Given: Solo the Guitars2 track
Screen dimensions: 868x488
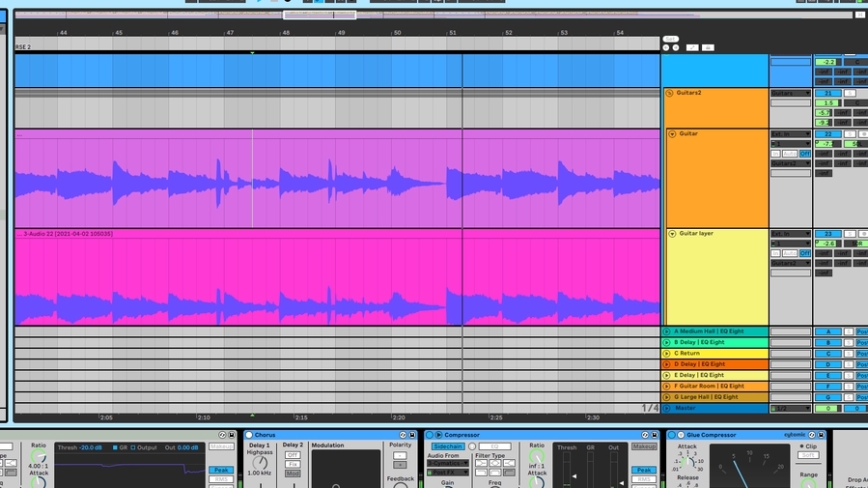Looking at the screenshot, I should click(x=850, y=93).
